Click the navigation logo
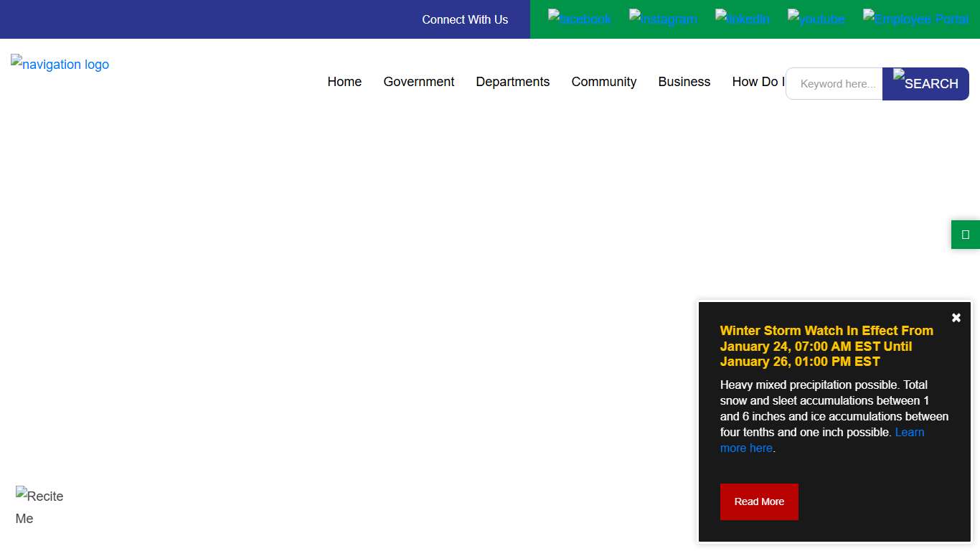The width and height of the screenshot is (980, 551). (60, 65)
